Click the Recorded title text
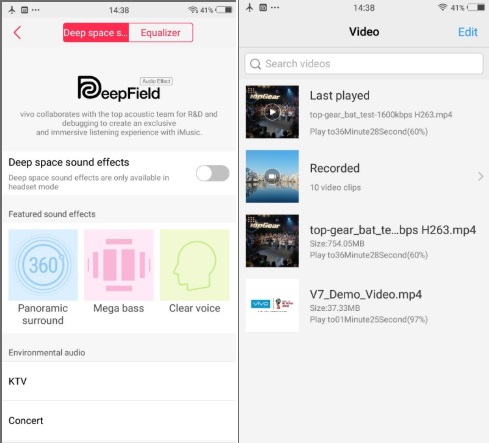Viewport: 489px width, 443px height. click(335, 168)
